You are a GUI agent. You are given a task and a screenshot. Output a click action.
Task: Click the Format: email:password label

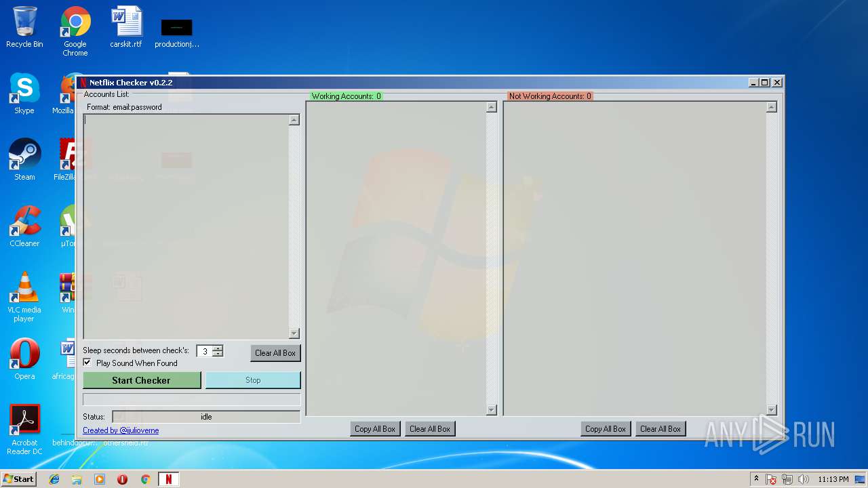tap(124, 107)
